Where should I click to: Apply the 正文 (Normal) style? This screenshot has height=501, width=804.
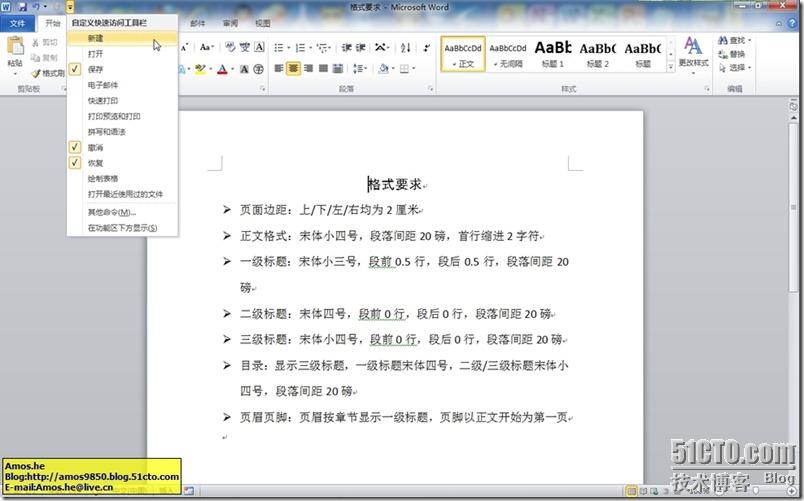tap(463, 54)
